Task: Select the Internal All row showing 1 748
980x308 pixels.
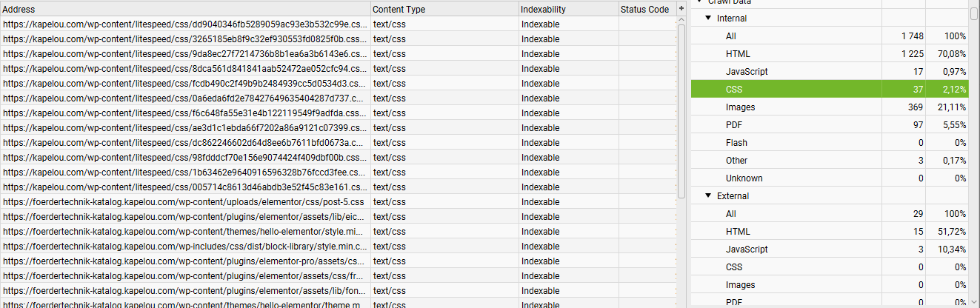Action: [x=830, y=36]
